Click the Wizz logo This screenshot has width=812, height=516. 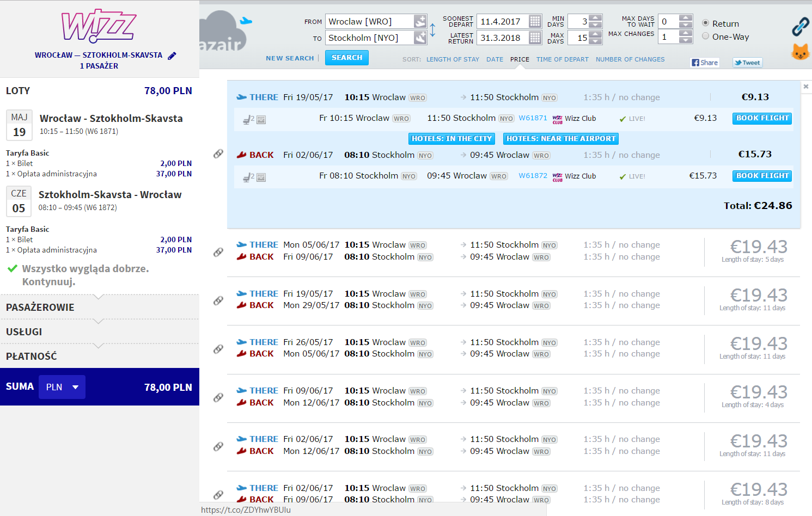pyautogui.click(x=99, y=26)
